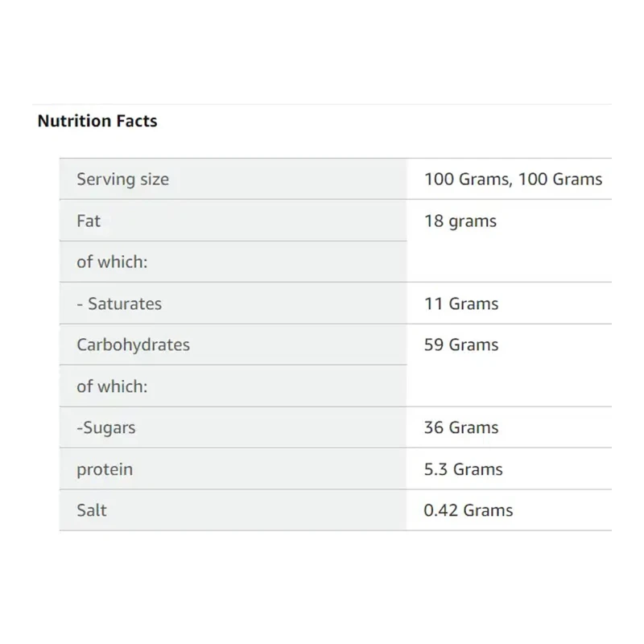Screen dimensions: 644x644
Task: Click the '5.3 Grams' protein value
Action: 463,469
